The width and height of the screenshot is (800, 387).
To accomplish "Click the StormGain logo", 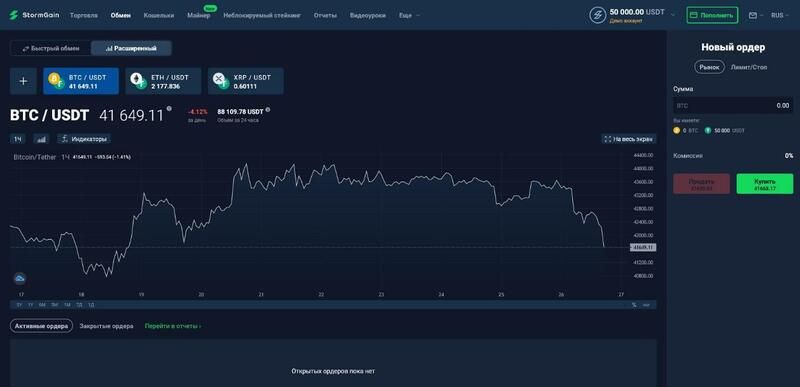I will (34, 15).
